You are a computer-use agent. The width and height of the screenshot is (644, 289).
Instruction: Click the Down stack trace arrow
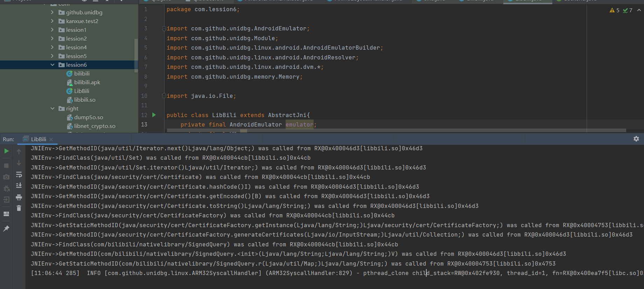click(19, 163)
